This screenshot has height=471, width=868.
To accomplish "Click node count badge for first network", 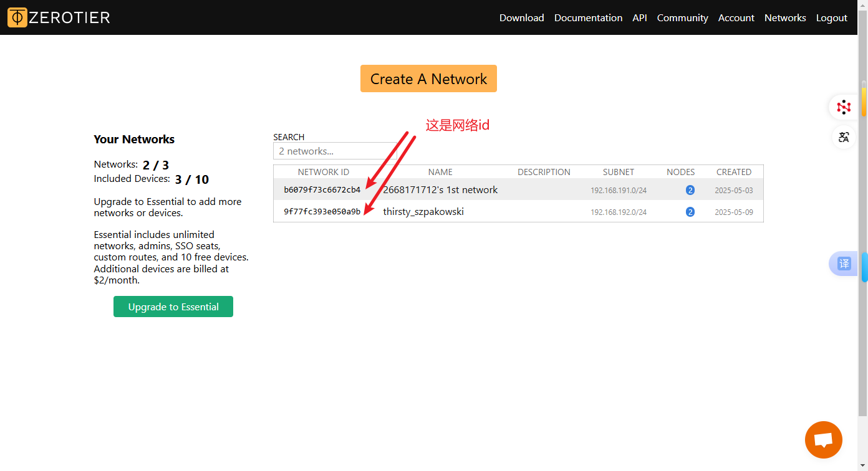I will 690,190.
